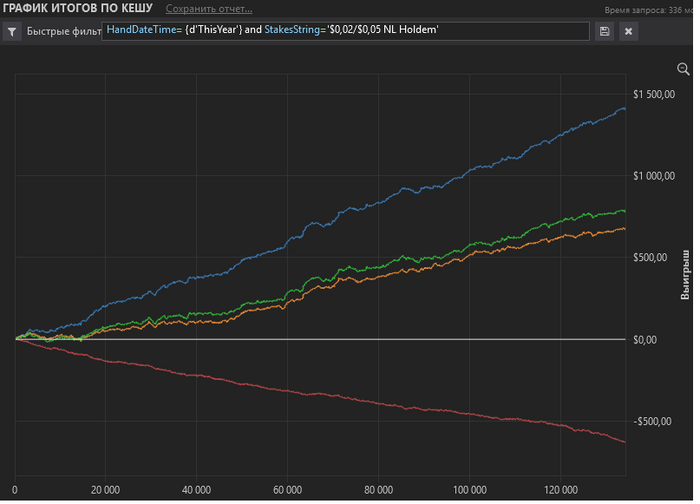
Task: Click the '80 000' hands axis label
Action: [x=381, y=492]
